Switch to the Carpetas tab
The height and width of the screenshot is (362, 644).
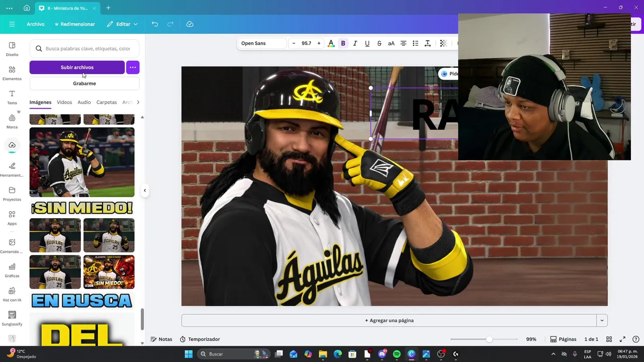pyautogui.click(x=107, y=102)
